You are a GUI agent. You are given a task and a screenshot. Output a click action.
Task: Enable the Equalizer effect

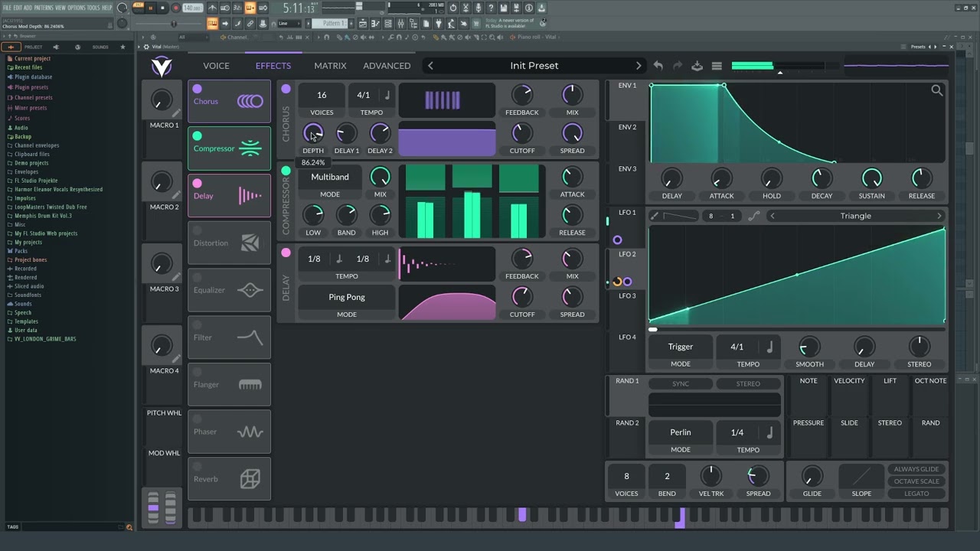tap(197, 278)
